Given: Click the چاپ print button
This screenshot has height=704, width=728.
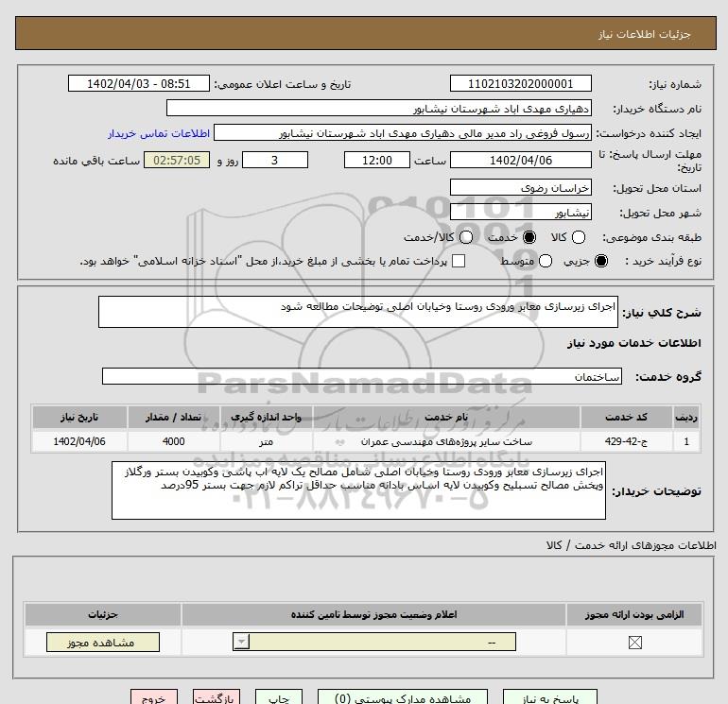Looking at the screenshot, I should click(279, 697).
